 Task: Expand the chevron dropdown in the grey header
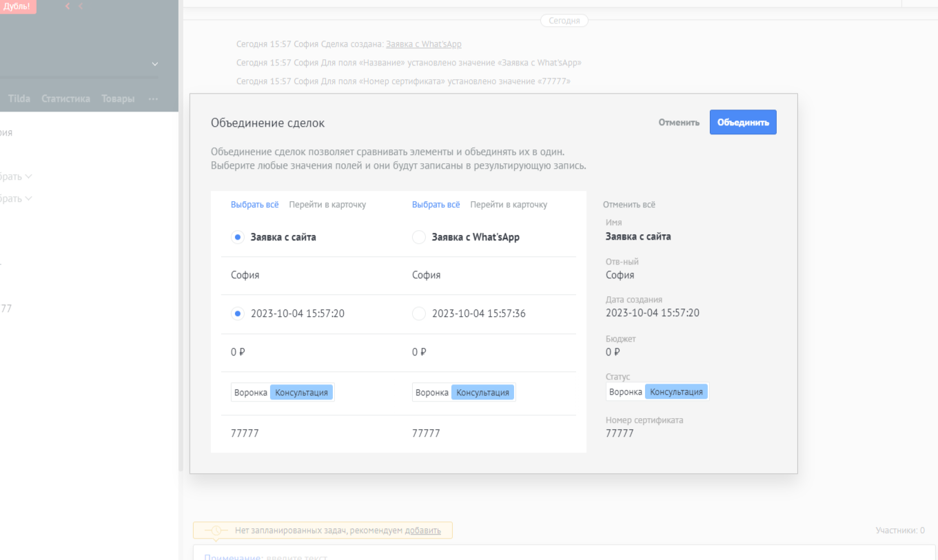click(155, 64)
